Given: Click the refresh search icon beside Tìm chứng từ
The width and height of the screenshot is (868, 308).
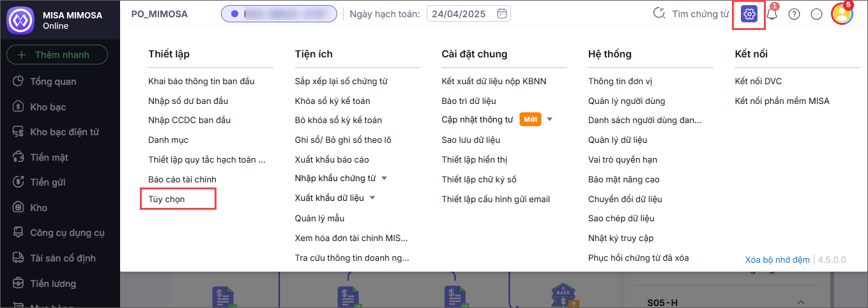Looking at the screenshot, I should (659, 13).
